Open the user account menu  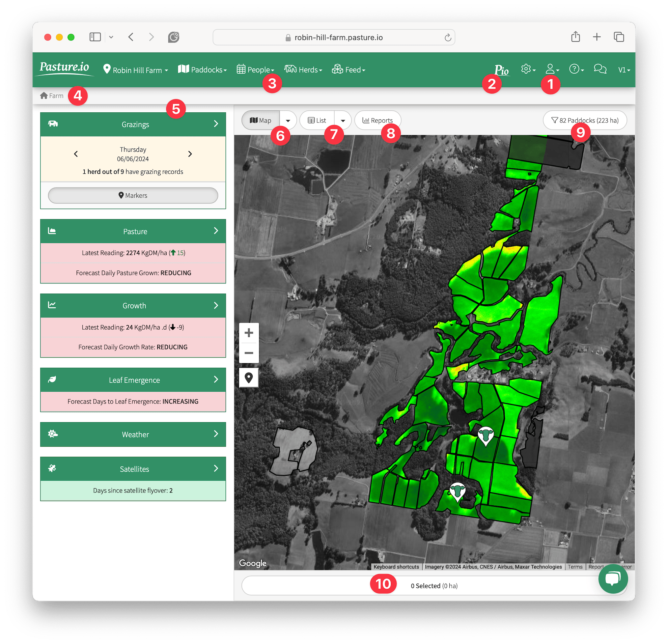pos(551,69)
